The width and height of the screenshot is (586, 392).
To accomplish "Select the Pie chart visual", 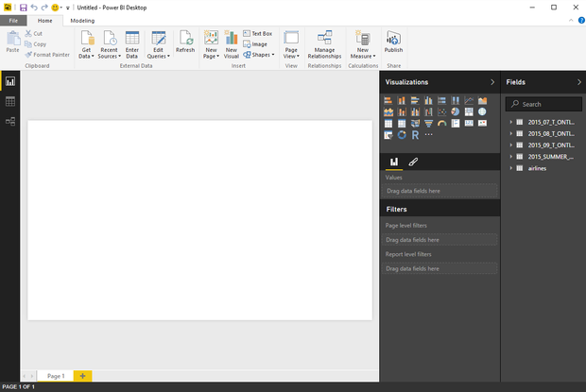I will (x=456, y=111).
